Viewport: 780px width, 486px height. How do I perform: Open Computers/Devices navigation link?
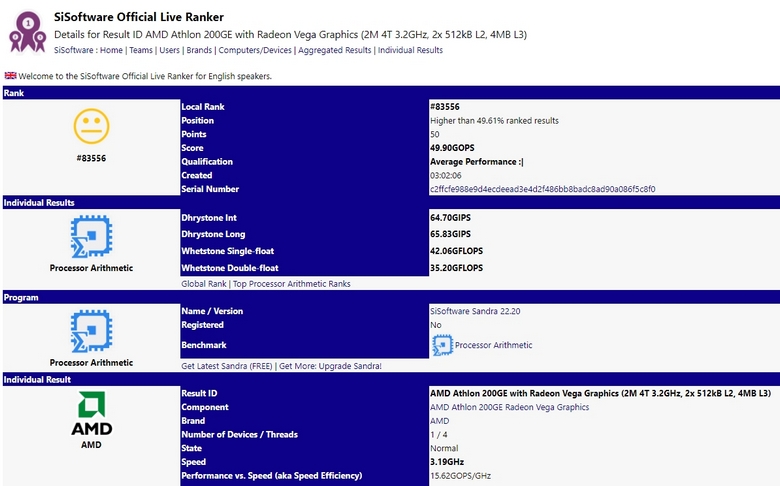click(255, 50)
